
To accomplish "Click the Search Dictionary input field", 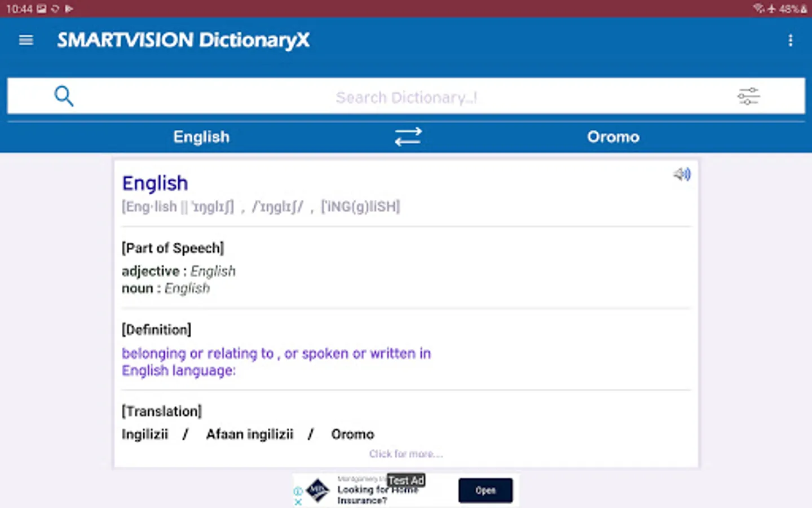I will pos(406,97).
